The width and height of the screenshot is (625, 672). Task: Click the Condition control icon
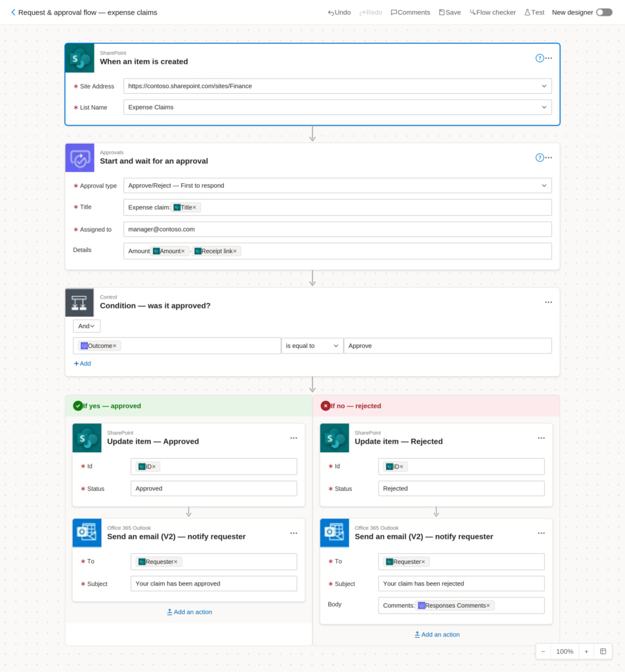tap(79, 303)
